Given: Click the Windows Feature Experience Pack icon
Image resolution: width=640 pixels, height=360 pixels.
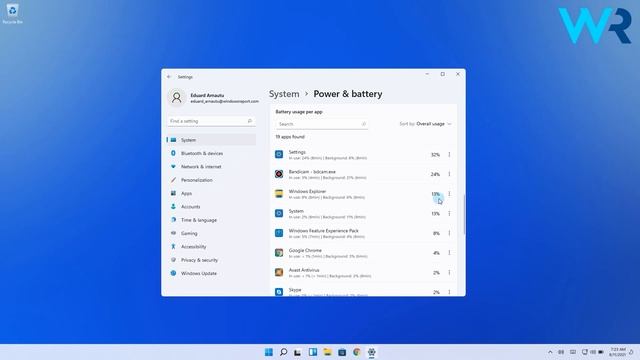Looking at the screenshot, I should click(279, 233).
